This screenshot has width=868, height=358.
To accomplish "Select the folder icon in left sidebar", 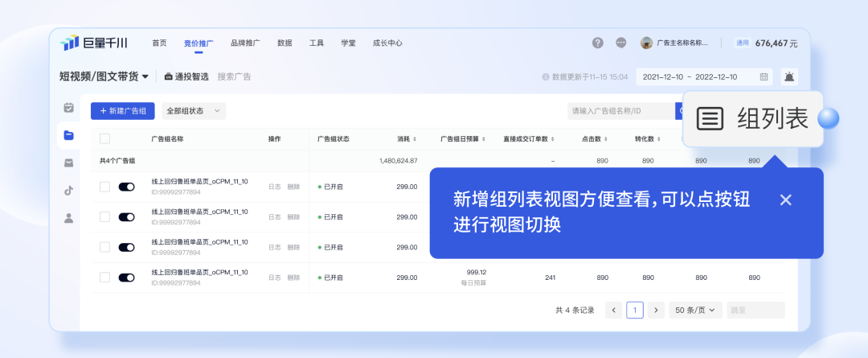I will click(x=69, y=135).
